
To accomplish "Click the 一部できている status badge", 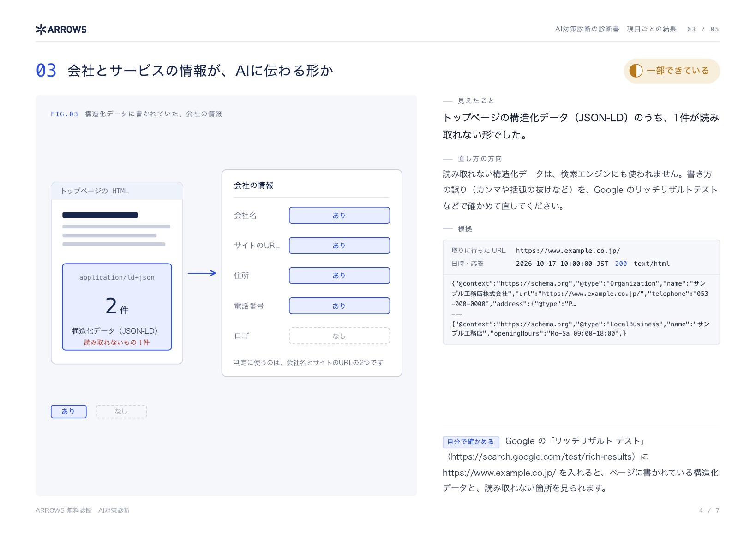I will [x=672, y=71].
